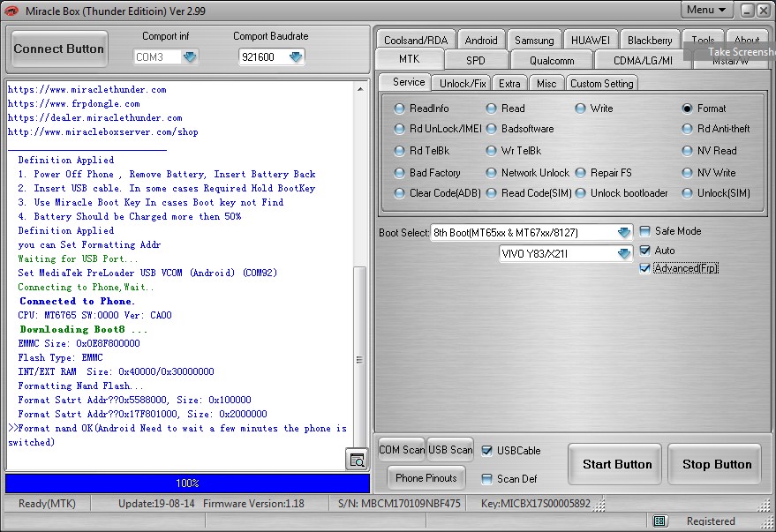This screenshot has width=776, height=532.
Task: Click the http://www.miracleboxserver.com/shop log line
Action: pyautogui.click(x=103, y=132)
